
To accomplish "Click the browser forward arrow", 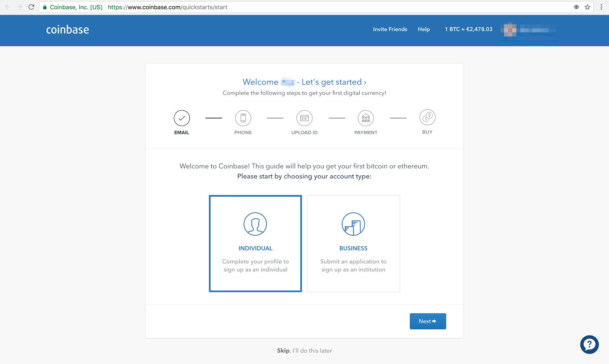I will click(x=19, y=7).
